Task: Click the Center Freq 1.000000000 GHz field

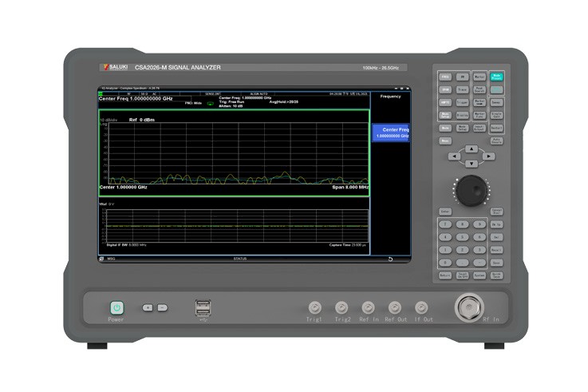Action: coord(136,99)
